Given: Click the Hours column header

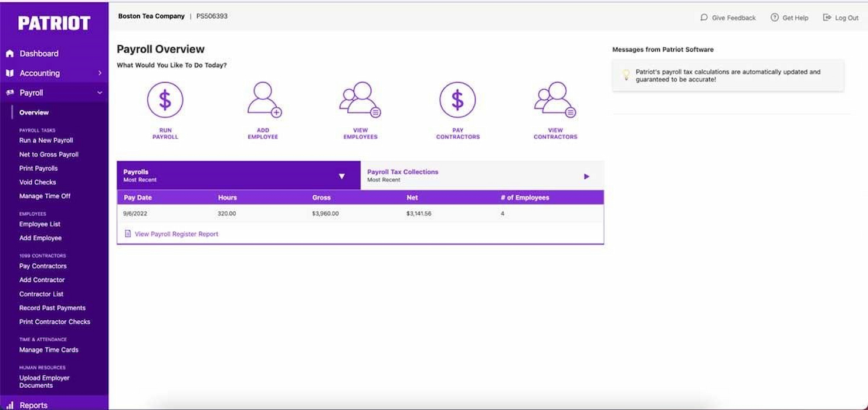Looking at the screenshot, I should click(228, 198).
